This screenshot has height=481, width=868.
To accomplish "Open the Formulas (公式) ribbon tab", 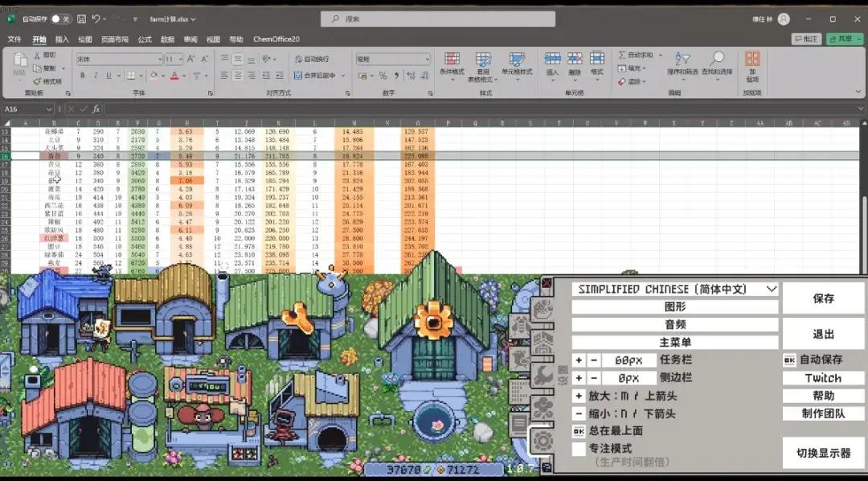I will 145,39.
